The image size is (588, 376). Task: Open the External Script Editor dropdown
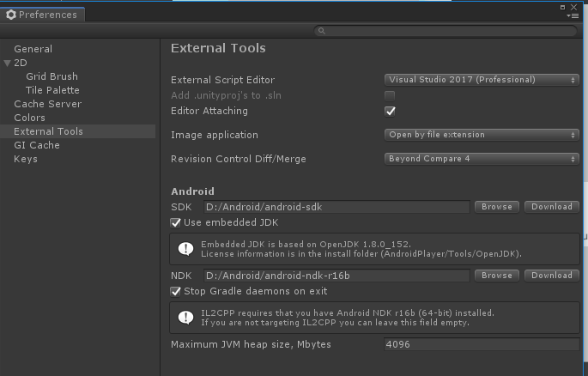click(x=482, y=80)
